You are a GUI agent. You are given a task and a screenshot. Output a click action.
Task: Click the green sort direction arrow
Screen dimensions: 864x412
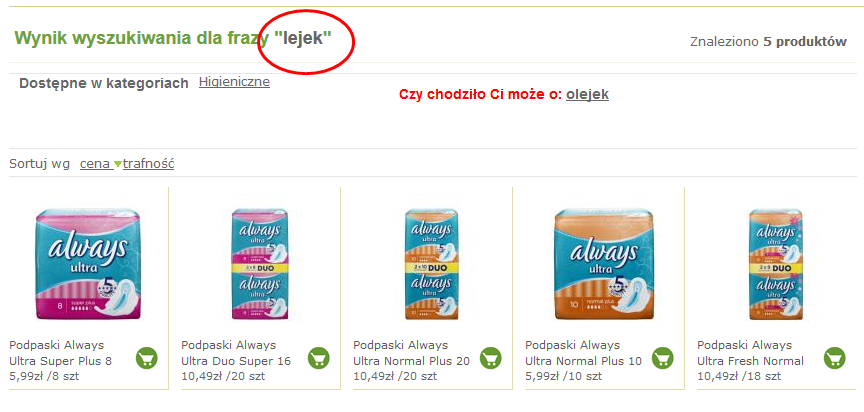point(117,164)
